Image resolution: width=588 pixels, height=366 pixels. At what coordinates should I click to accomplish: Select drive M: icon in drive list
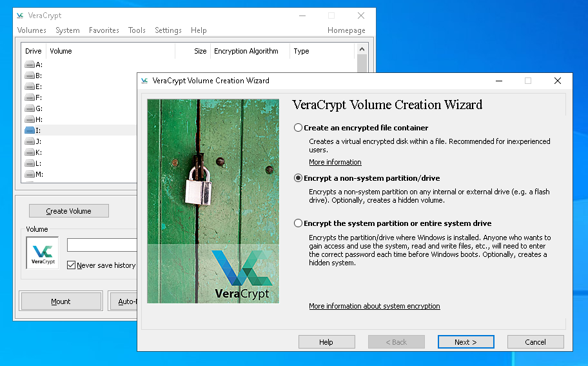coord(30,174)
